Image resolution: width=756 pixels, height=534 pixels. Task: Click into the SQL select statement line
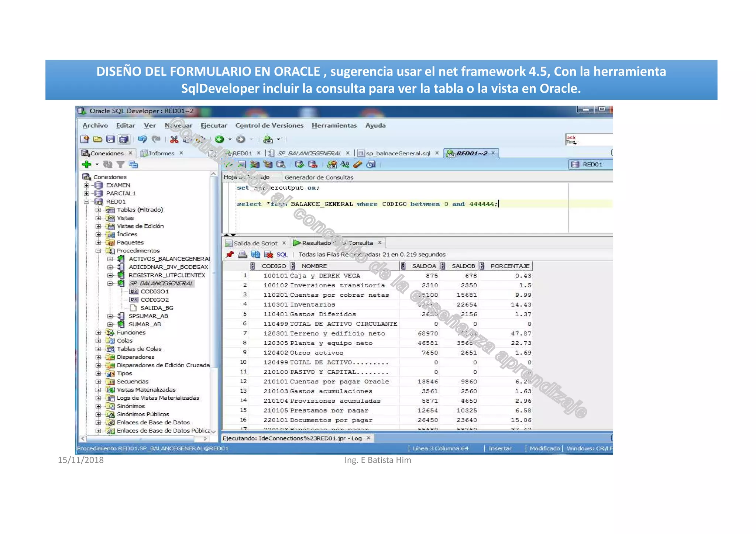tap(368, 204)
